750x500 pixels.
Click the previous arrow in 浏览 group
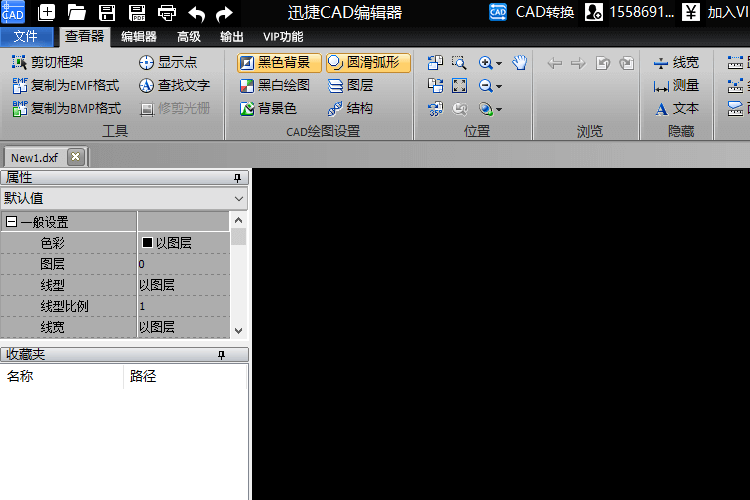(x=555, y=63)
